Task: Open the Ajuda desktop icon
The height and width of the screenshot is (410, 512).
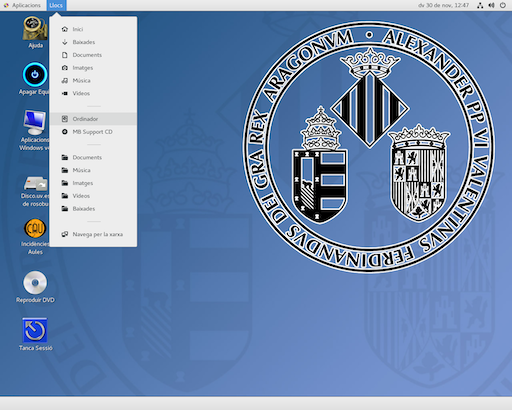Action: 35,28
